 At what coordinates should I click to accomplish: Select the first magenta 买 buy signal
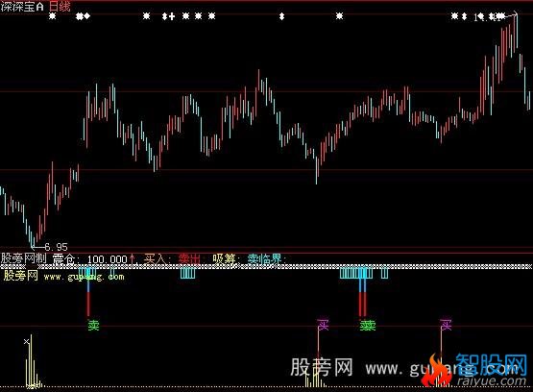(324, 325)
